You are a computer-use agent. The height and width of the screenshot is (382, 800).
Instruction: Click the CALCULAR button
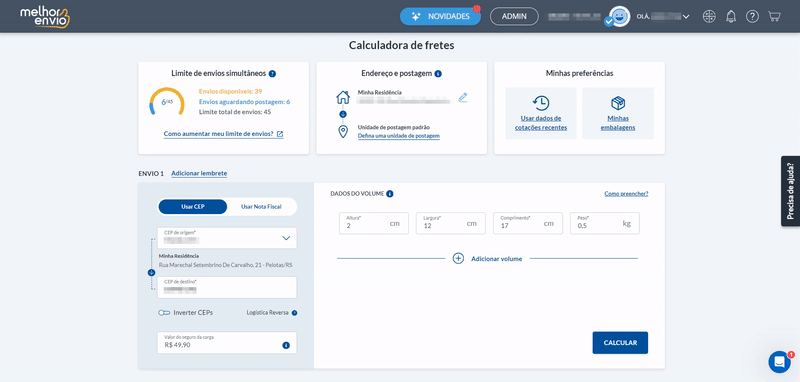[620, 343]
